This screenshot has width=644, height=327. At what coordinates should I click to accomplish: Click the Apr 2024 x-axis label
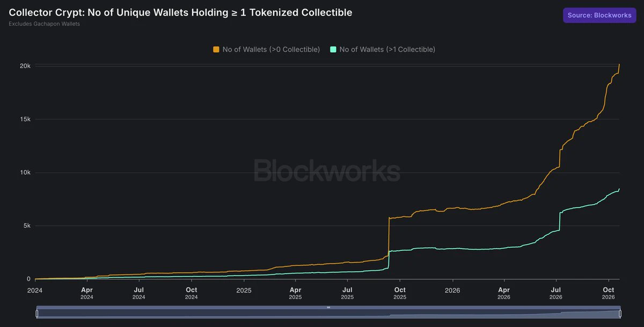coord(87,293)
